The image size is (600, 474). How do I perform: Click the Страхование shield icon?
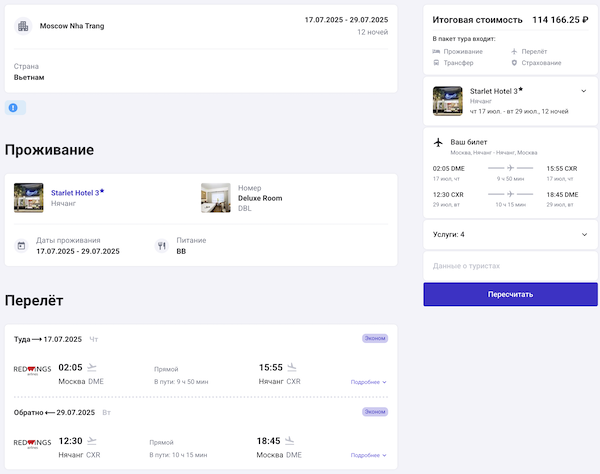pyautogui.click(x=514, y=62)
